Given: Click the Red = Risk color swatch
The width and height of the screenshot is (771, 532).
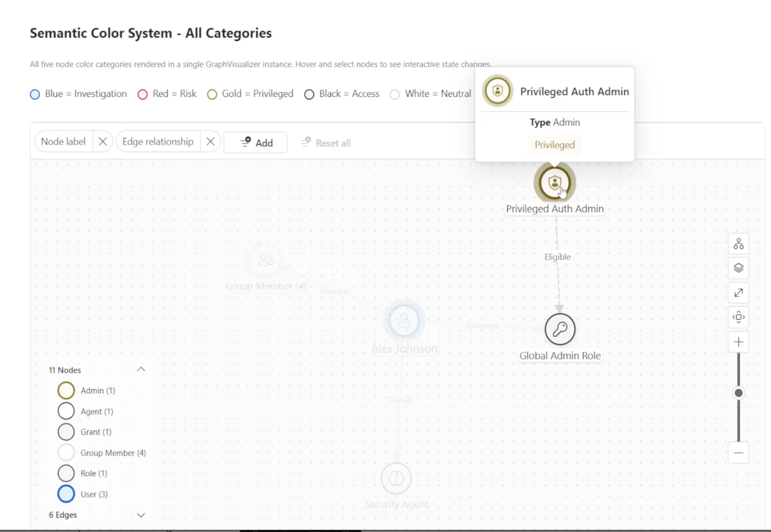Looking at the screenshot, I should [143, 94].
